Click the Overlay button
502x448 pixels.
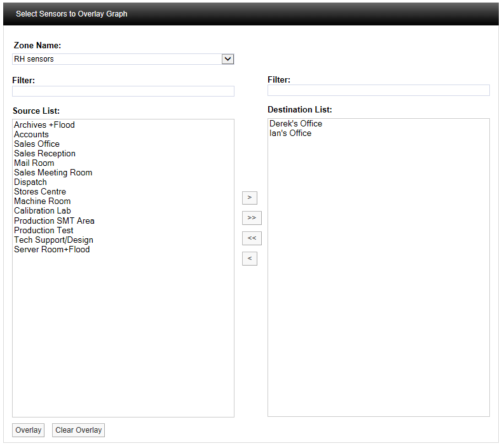(29, 430)
